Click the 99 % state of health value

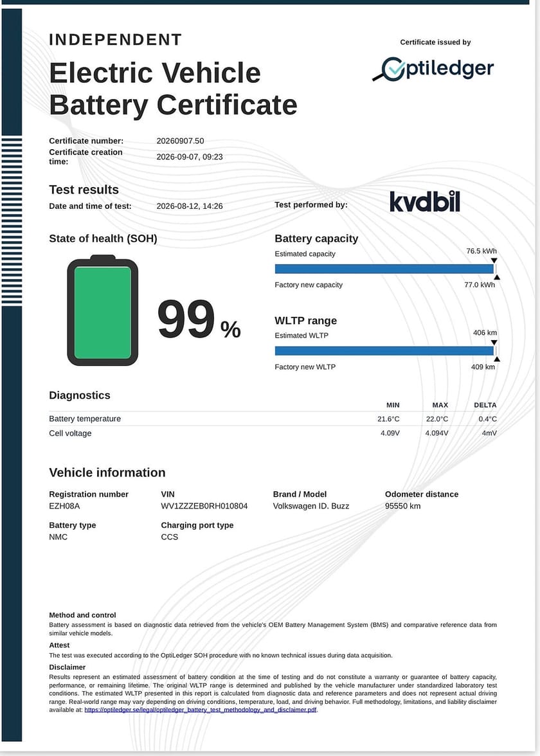(199, 319)
